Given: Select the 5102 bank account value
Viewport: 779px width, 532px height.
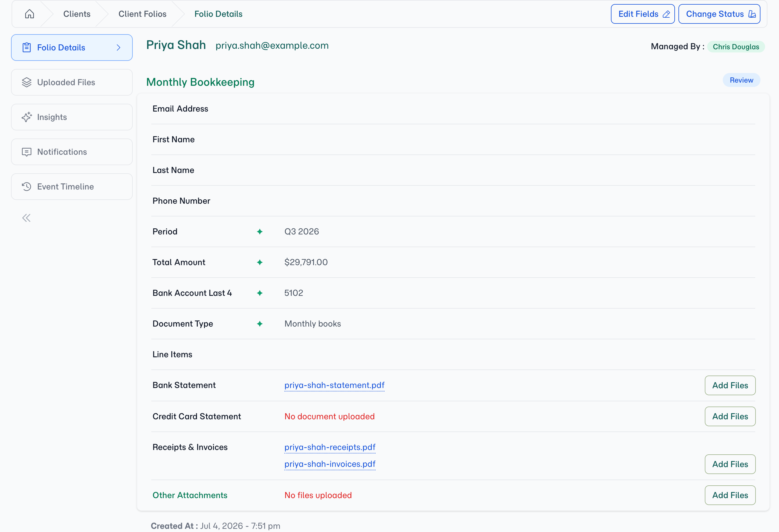Looking at the screenshot, I should (x=294, y=293).
